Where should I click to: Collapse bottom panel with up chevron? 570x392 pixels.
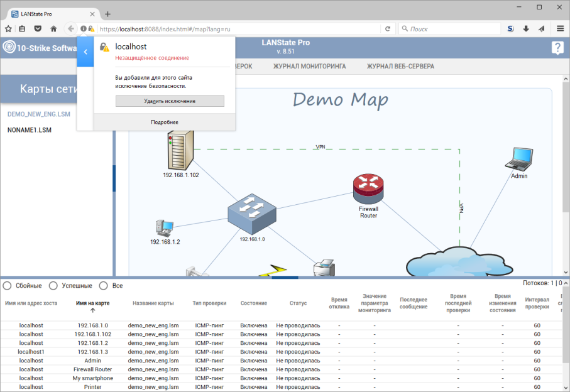coord(566,283)
